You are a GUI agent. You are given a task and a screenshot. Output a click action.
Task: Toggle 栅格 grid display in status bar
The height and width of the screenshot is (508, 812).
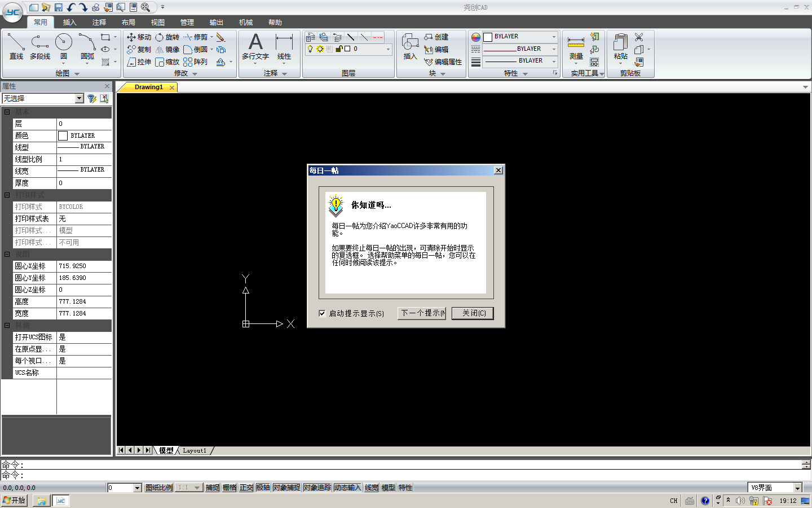tap(230, 488)
